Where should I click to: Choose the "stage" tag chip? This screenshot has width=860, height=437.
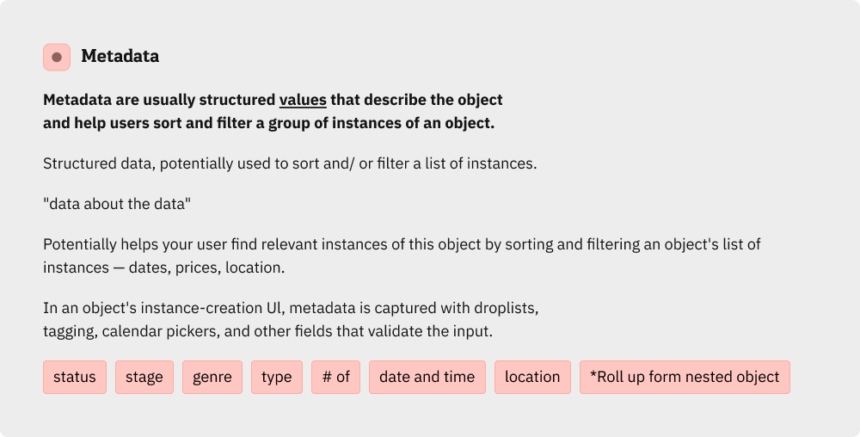144,377
